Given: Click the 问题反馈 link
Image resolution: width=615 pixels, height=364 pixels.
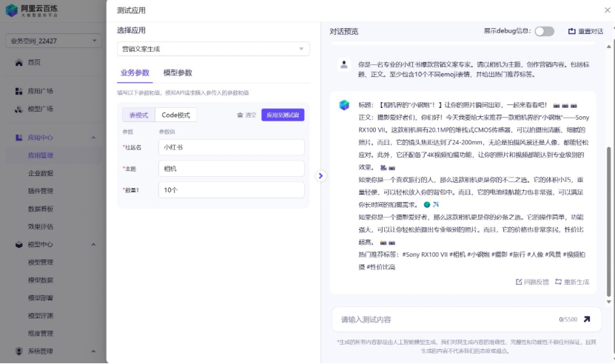Looking at the screenshot, I should 536,282.
